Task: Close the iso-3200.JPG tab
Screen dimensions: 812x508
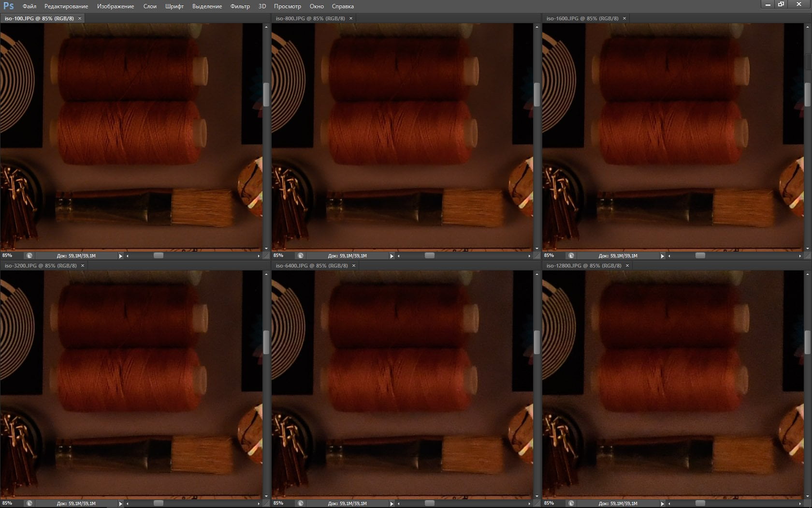Action: (83, 266)
